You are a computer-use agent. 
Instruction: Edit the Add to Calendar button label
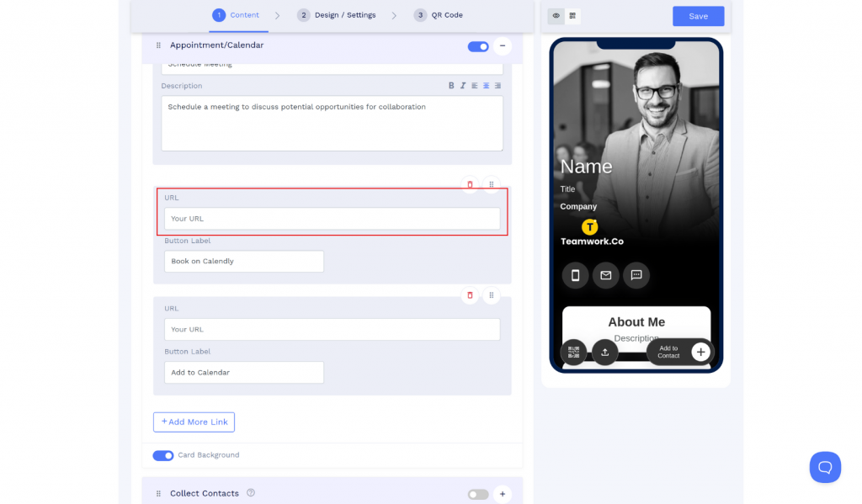pos(244,373)
